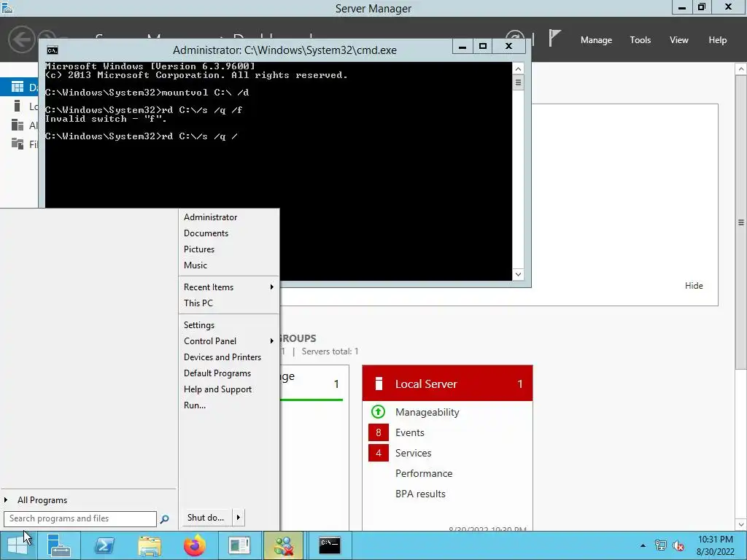The width and height of the screenshot is (747, 560).
Task: Click the Windows Start button
Action: [x=18, y=545]
